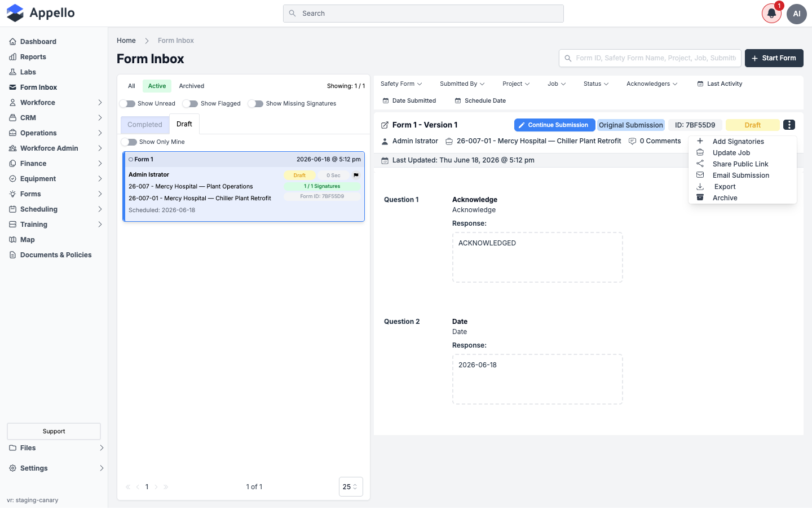Screen dimensions: 812x518
Task: Click the Scheduling calendar icon
Action: point(12,209)
